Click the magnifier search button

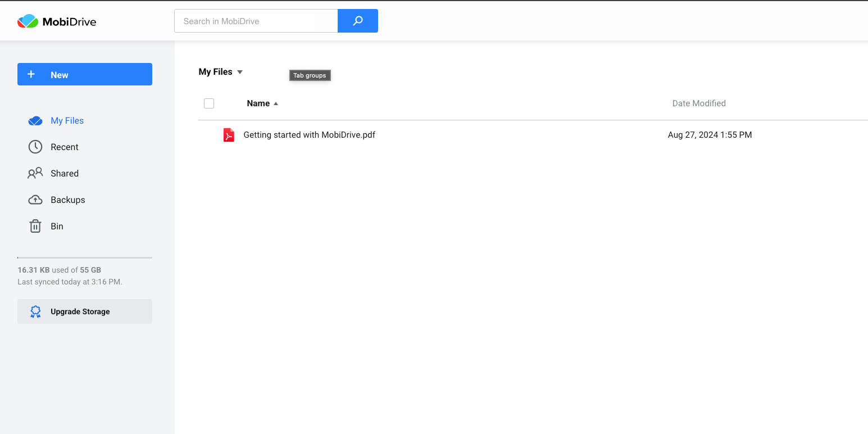tap(358, 21)
